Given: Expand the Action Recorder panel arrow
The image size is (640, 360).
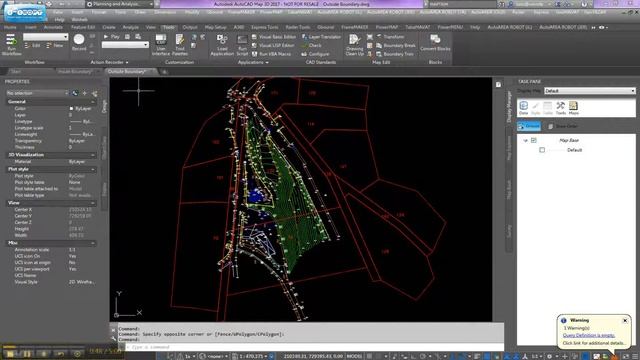Looking at the screenshot, I should point(127,62).
